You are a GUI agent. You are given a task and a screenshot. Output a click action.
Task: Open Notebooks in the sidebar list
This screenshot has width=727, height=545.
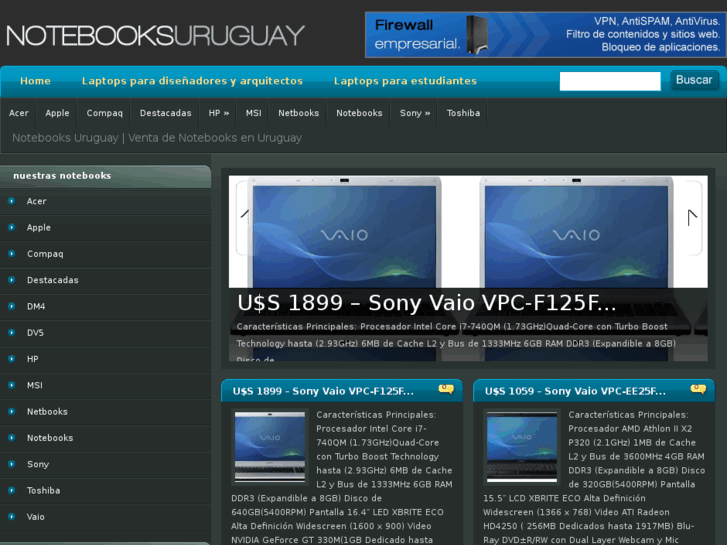coord(50,438)
